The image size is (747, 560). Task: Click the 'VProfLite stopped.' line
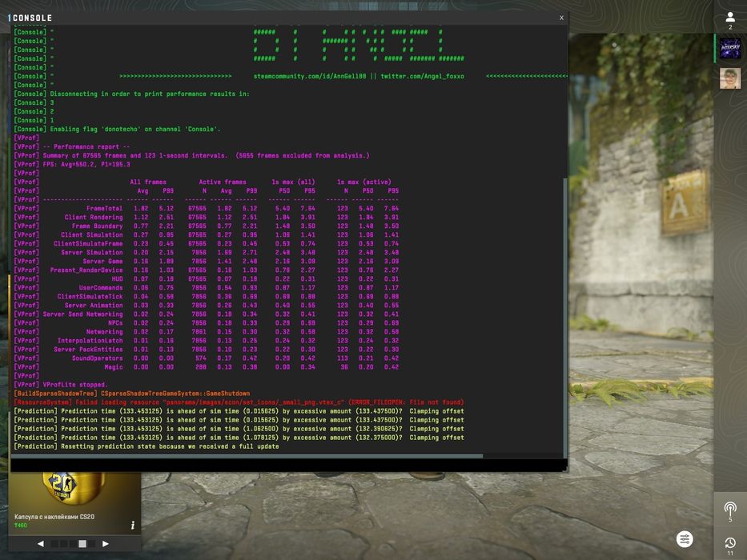click(61, 385)
